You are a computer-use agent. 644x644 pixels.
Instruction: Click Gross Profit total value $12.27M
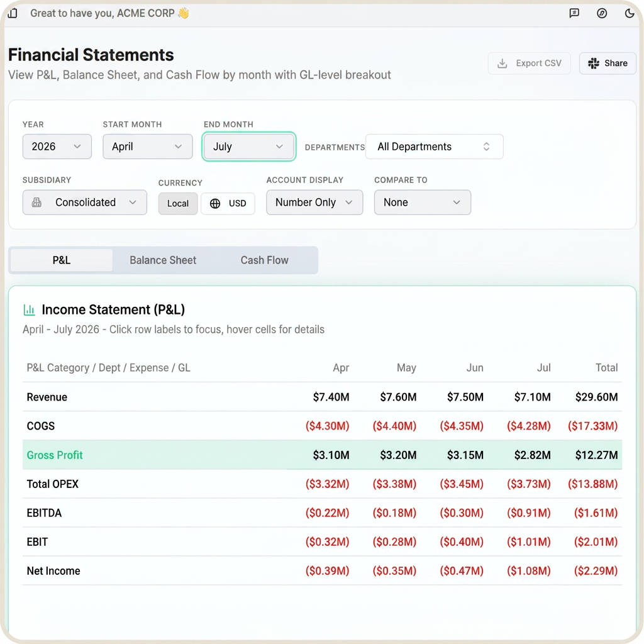tap(596, 455)
